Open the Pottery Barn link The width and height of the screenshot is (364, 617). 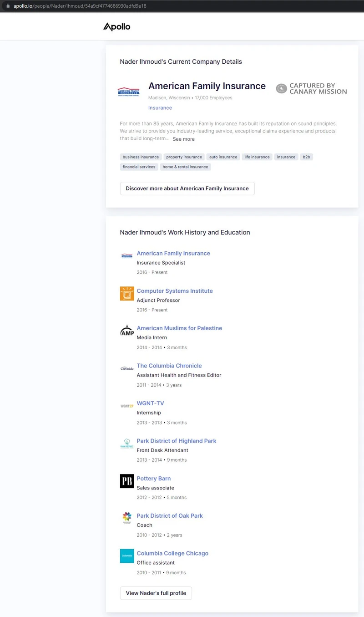point(154,479)
